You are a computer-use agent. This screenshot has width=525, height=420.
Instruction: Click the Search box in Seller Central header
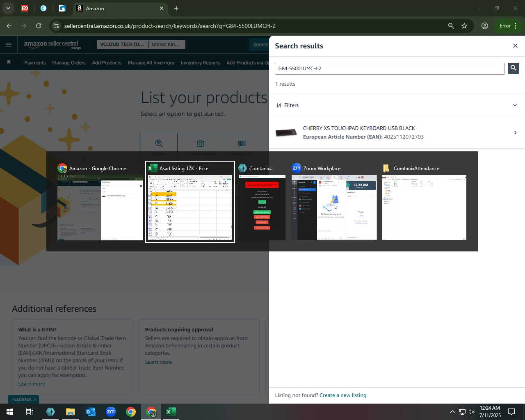pyautogui.click(x=259, y=44)
